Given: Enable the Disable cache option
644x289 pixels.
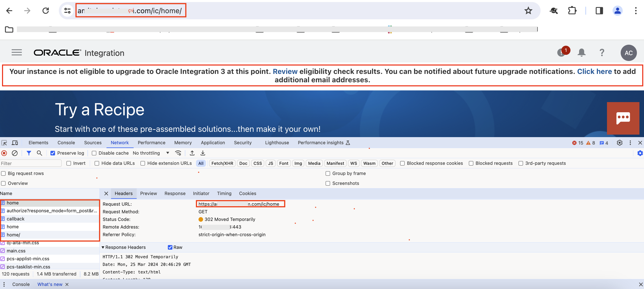Looking at the screenshot, I should (x=94, y=153).
